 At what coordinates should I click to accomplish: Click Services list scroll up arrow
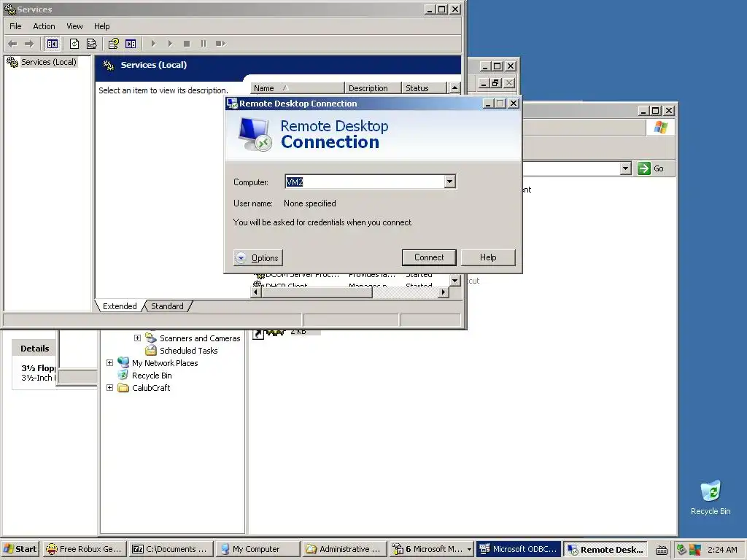(455, 88)
